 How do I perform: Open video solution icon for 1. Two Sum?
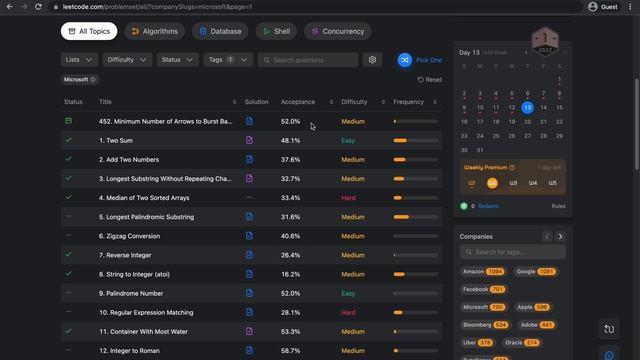(249, 140)
